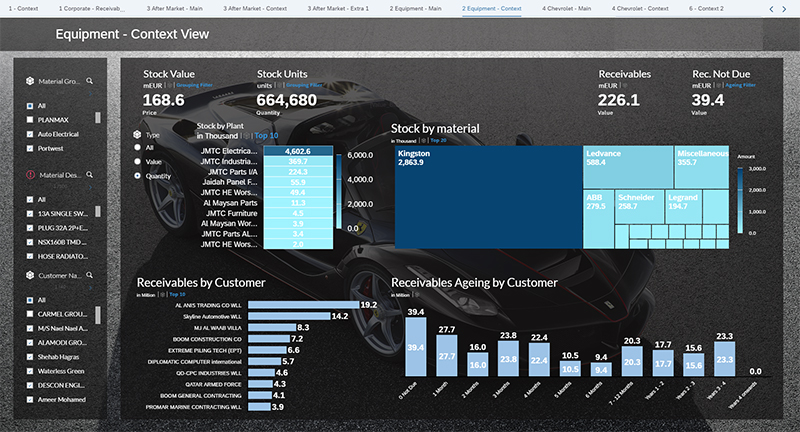Check the PLANMAX material group checkbox

click(x=30, y=120)
